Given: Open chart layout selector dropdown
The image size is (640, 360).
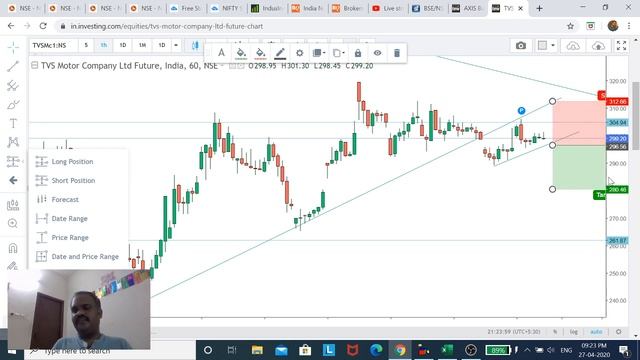Looking at the screenshot, I should (x=546, y=45).
